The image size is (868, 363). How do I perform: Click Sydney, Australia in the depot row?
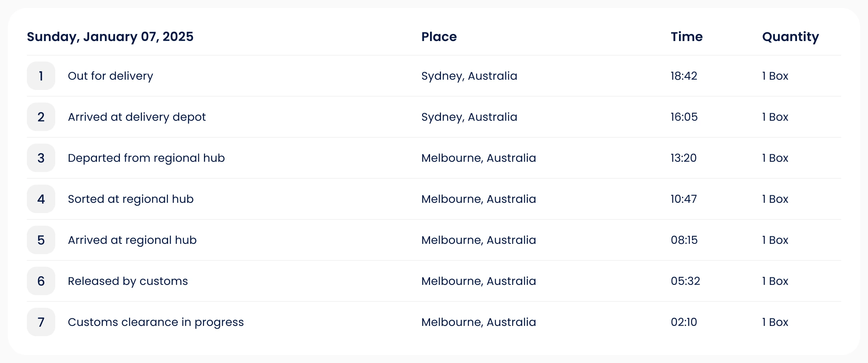(469, 117)
